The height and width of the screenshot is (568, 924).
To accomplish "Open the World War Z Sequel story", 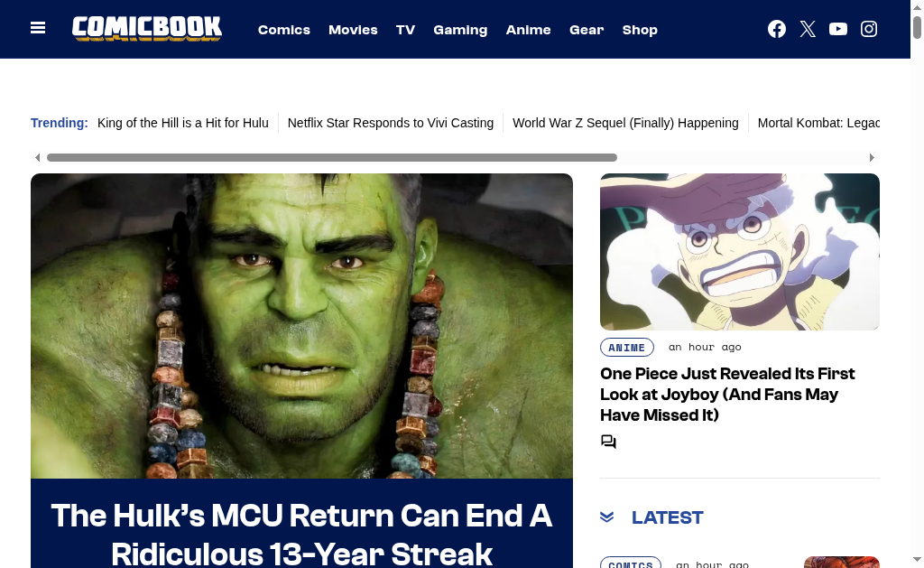I will pos(625,123).
